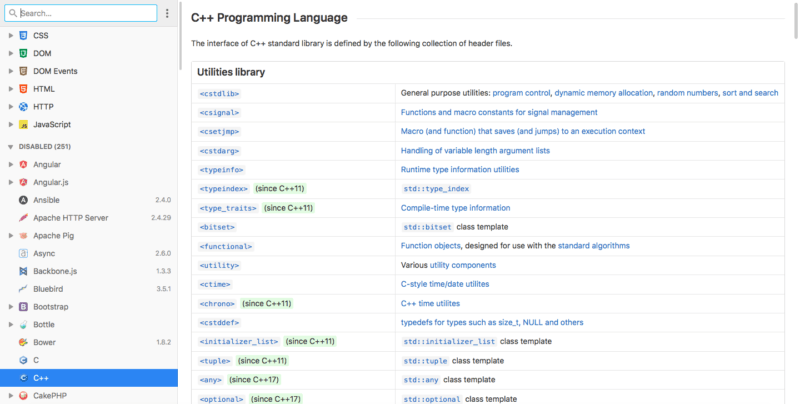Viewport: 800px width, 404px height.
Task: Click the search input field
Action: (85, 14)
